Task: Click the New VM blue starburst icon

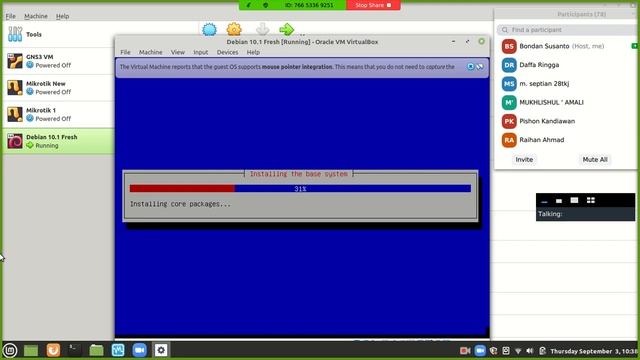Action: click(209, 30)
